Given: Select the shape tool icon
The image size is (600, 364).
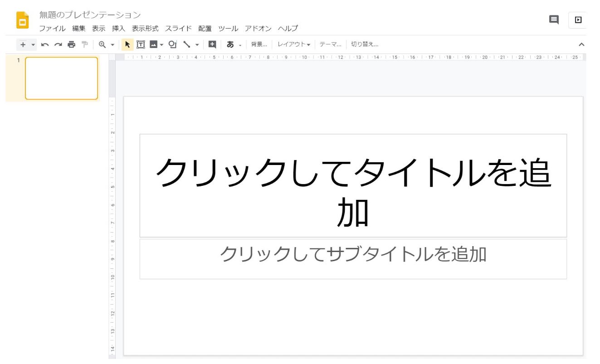Looking at the screenshot, I should (172, 44).
